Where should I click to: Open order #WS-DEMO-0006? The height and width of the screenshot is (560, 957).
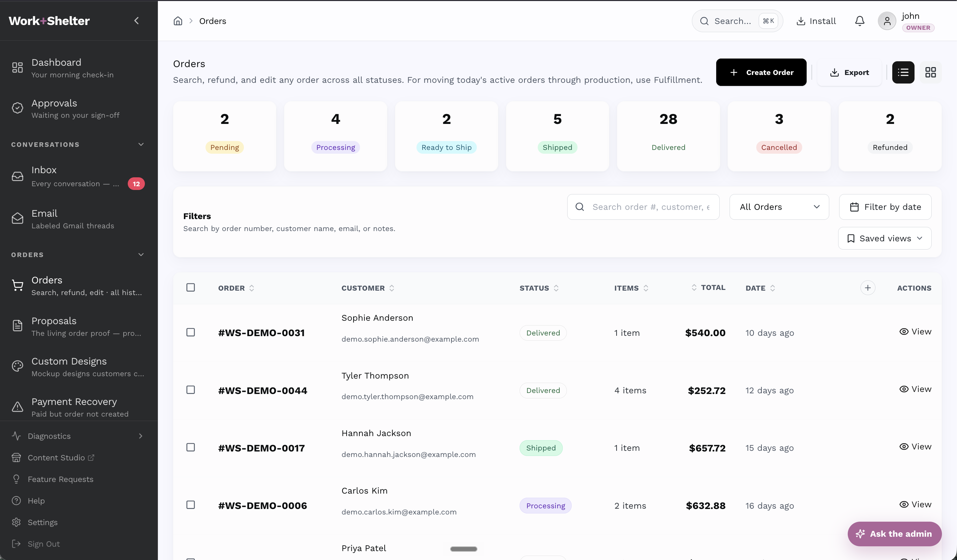[262, 505]
